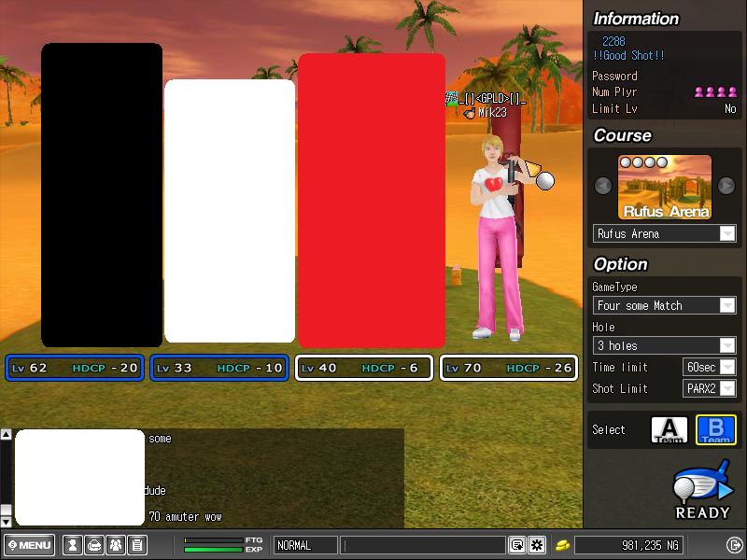This screenshot has height=560, width=747.
Task: Click the player profile icon in bottom bar
Action: pos(72,545)
